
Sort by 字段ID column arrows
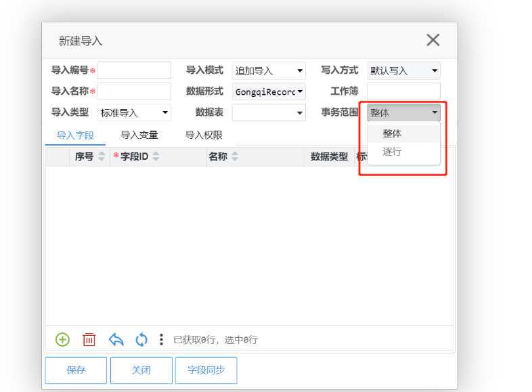(156, 157)
